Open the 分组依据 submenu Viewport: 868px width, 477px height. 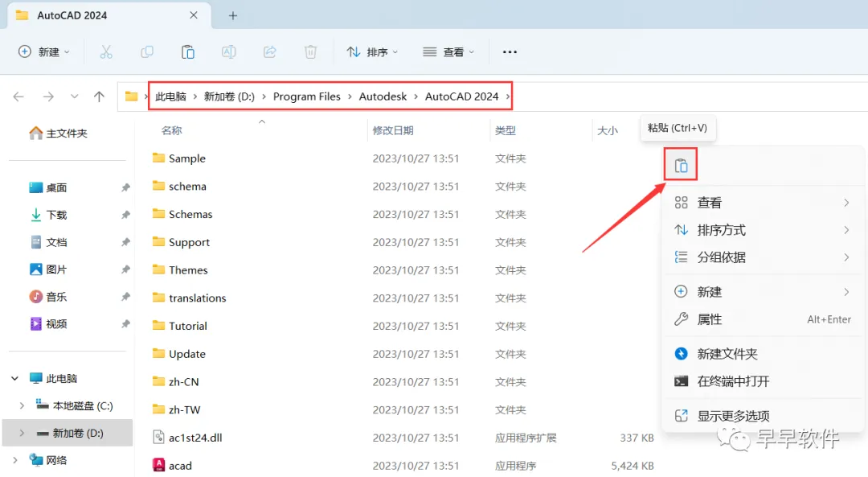point(762,257)
